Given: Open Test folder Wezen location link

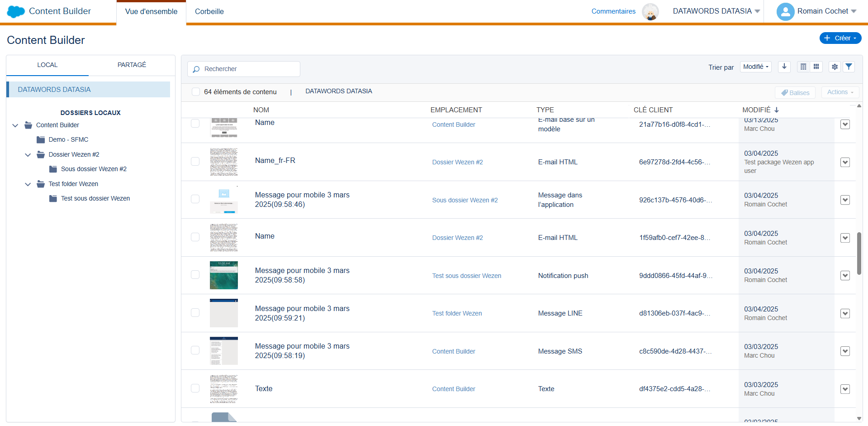Looking at the screenshot, I should (x=457, y=313).
